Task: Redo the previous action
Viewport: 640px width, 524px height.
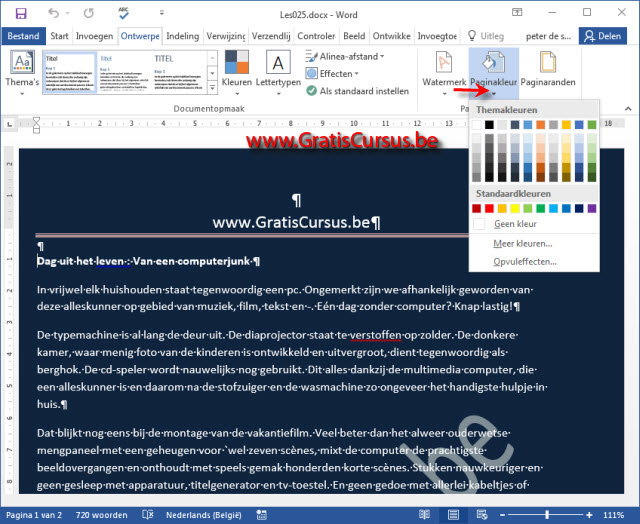Action: coord(89,13)
